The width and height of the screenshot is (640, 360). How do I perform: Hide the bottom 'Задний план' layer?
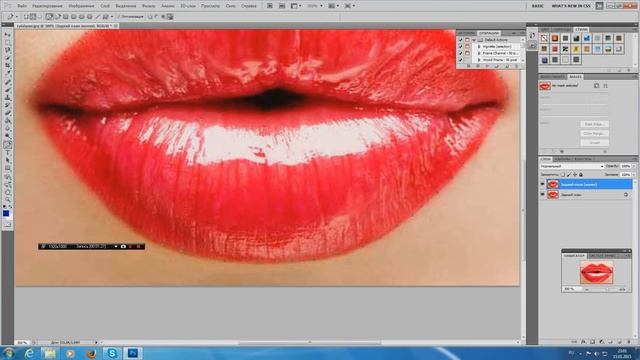point(542,195)
